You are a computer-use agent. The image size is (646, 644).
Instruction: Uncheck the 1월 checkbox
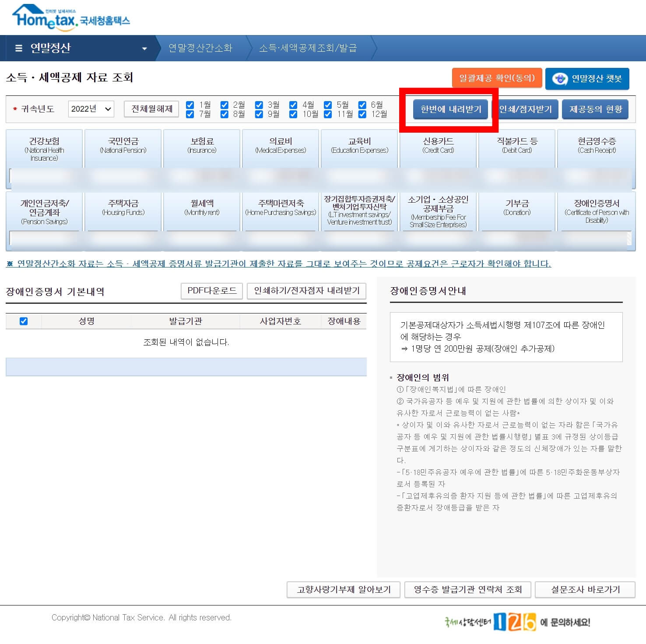pos(190,105)
